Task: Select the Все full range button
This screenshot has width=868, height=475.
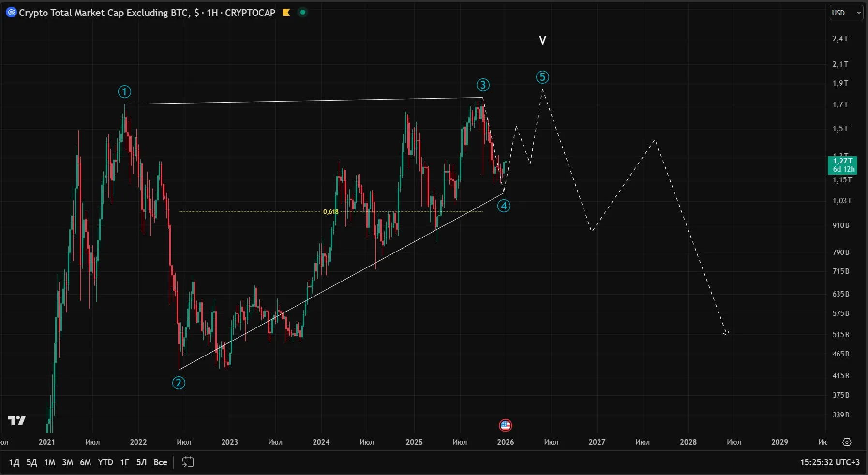Action: click(160, 462)
